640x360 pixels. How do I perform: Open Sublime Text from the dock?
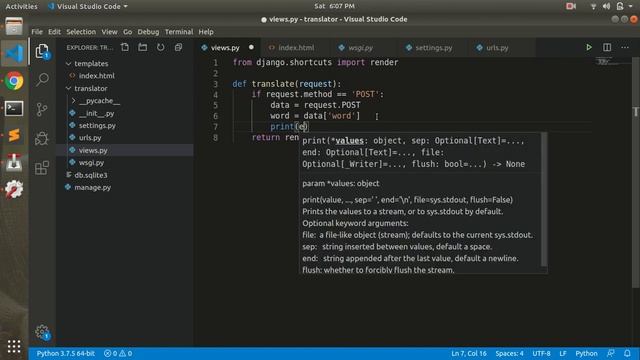(x=14, y=135)
